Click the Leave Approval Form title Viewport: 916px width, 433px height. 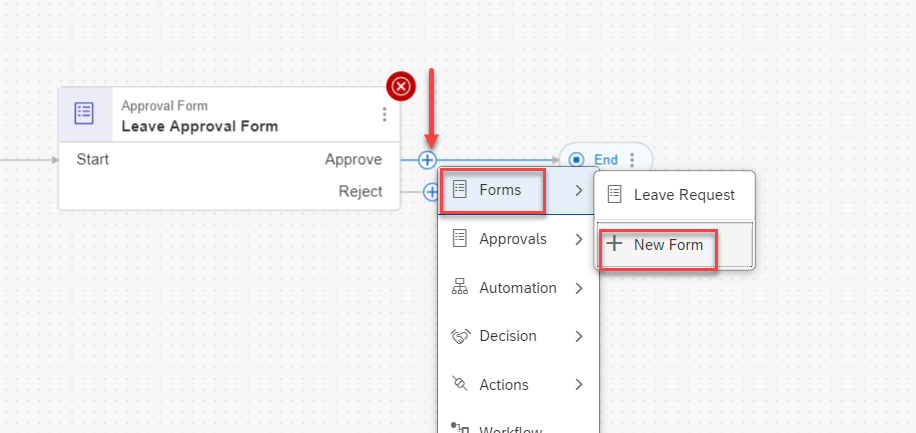tap(200, 126)
